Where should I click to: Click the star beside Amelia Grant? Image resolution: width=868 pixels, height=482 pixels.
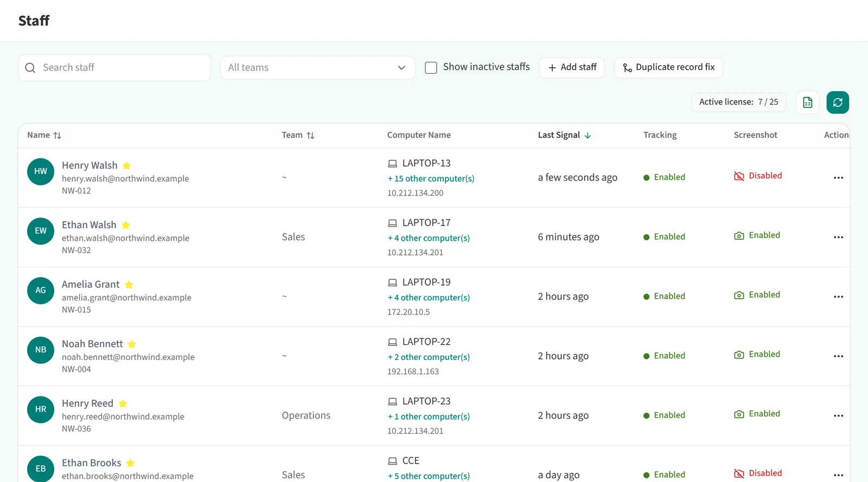pyautogui.click(x=129, y=285)
